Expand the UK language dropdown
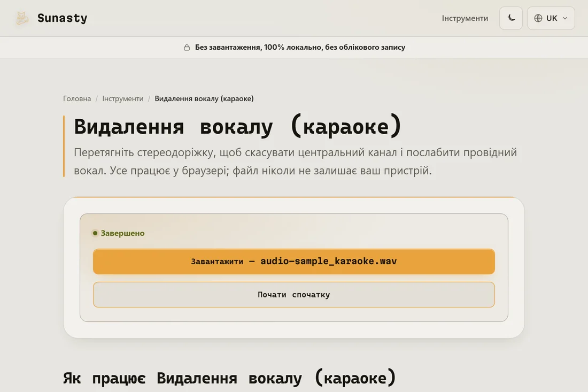Viewport: 588px width, 392px height. (x=551, y=18)
